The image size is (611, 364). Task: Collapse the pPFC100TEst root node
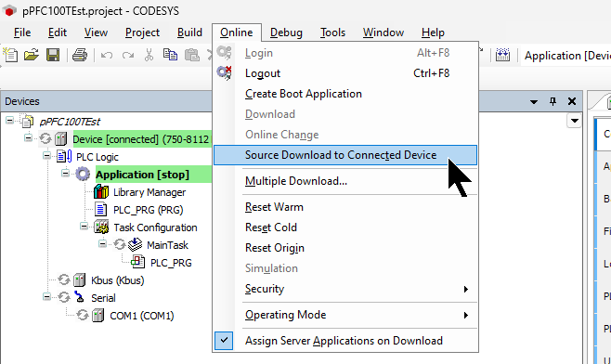click(9, 121)
